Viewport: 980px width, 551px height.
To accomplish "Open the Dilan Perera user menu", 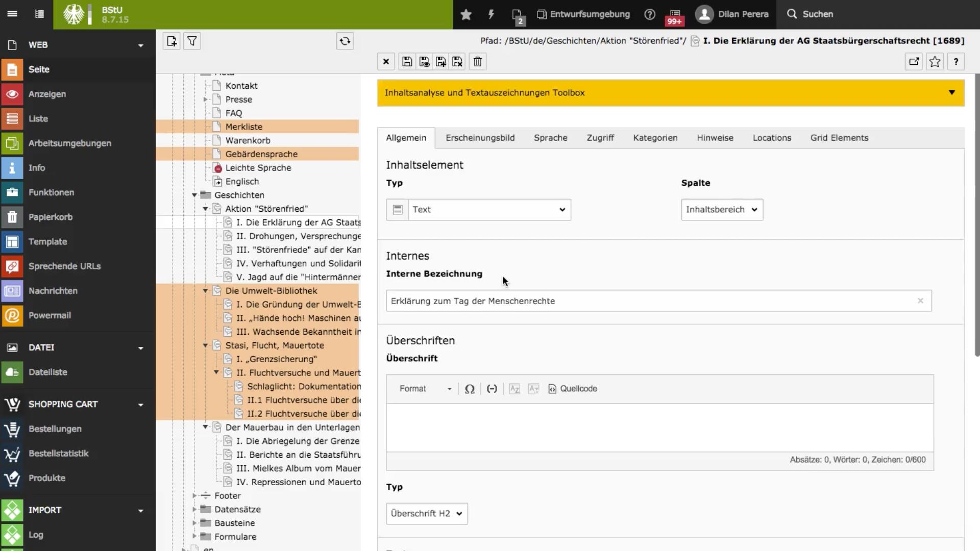I will click(733, 14).
